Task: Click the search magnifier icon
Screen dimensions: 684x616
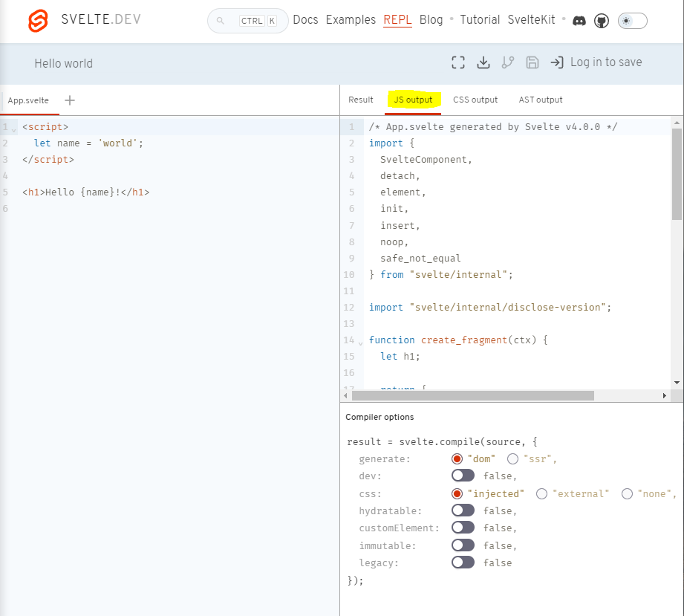Action: point(221,21)
